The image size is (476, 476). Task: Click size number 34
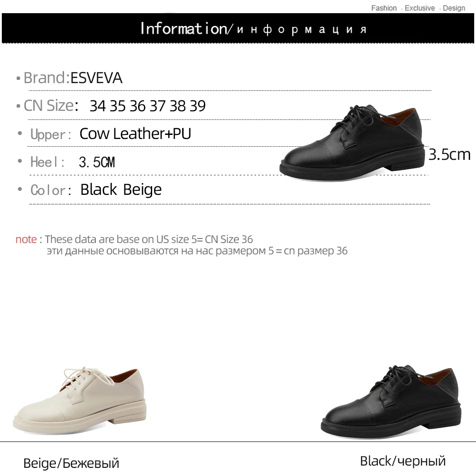pos(98,106)
